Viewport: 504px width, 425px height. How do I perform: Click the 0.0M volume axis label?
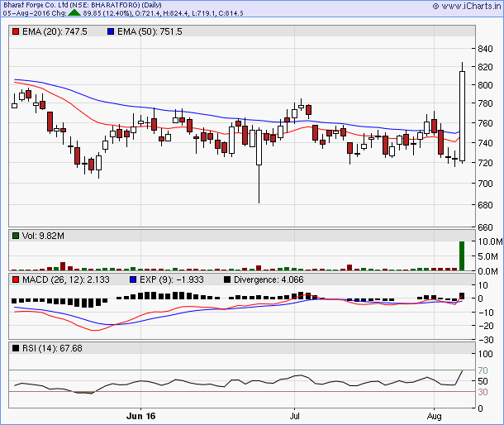pyautogui.click(x=487, y=271)
